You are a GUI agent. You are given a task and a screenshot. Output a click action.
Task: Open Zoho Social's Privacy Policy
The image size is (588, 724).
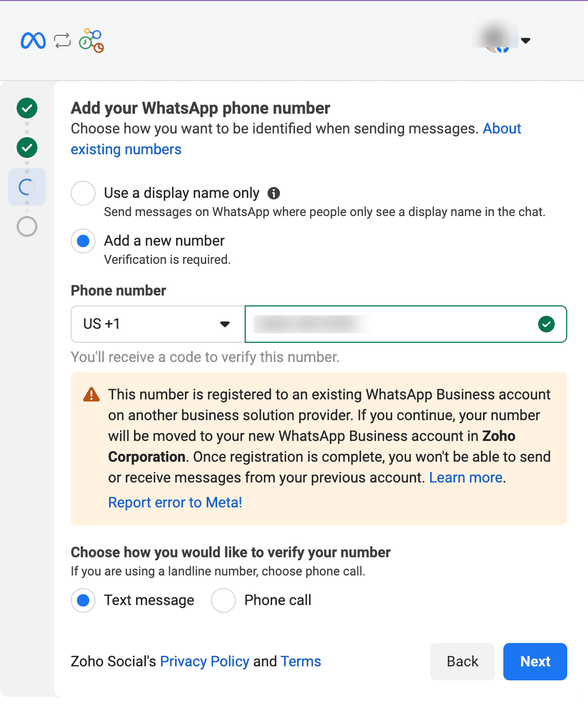coord(205,662)
